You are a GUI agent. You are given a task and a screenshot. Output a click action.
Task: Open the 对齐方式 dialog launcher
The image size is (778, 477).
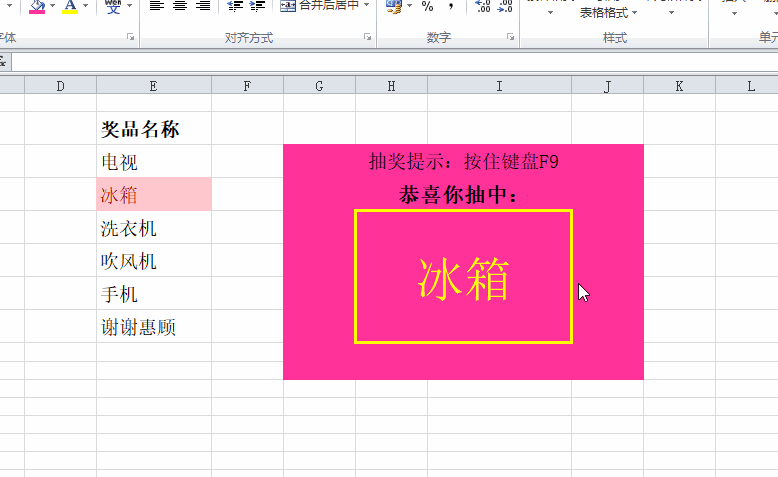click(368, 38)
